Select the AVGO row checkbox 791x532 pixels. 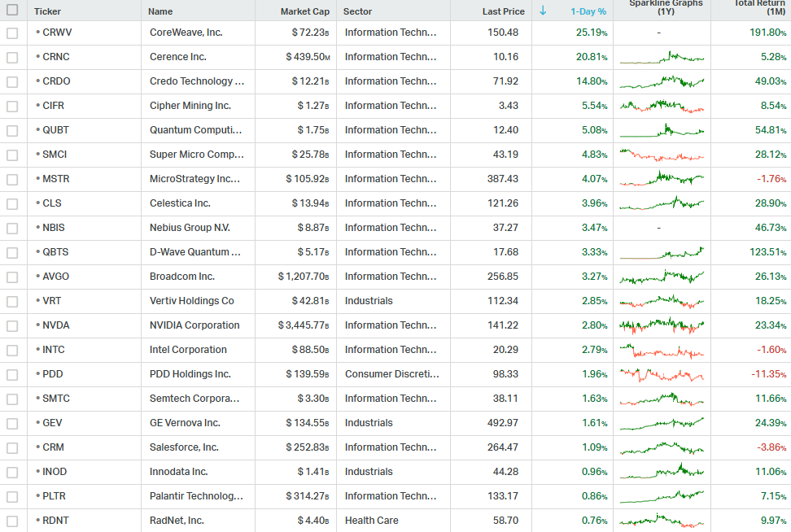12,277
